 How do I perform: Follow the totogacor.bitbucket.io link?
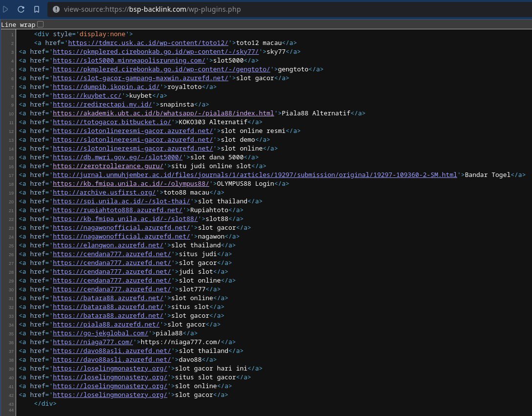click(112, 122)
